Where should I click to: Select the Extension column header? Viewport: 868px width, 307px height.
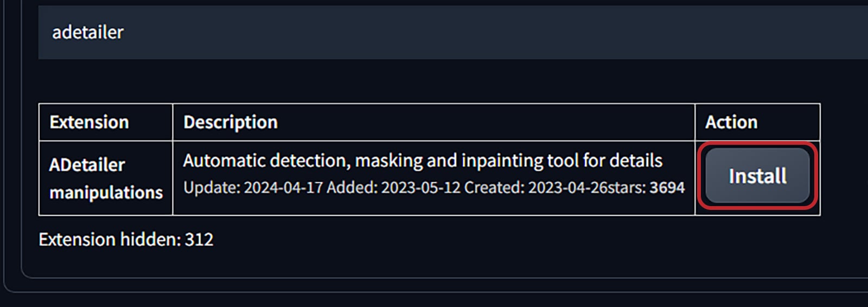[89, 122]
